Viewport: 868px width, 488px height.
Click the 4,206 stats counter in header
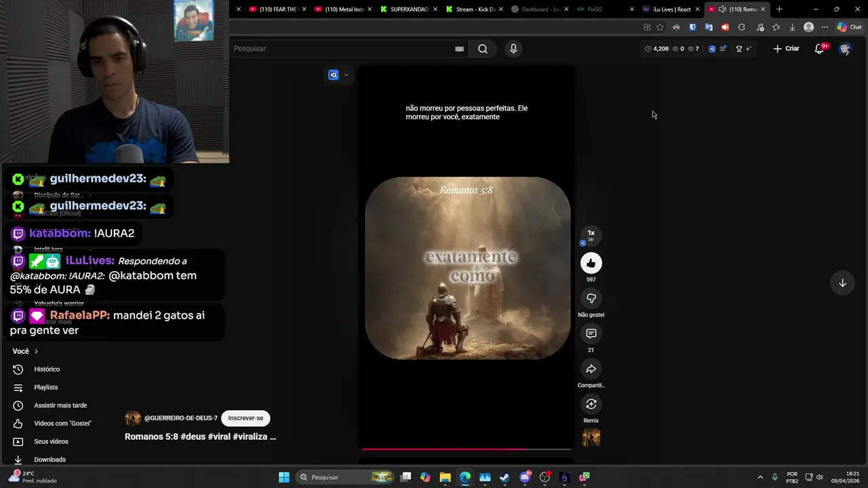[657, 49]
